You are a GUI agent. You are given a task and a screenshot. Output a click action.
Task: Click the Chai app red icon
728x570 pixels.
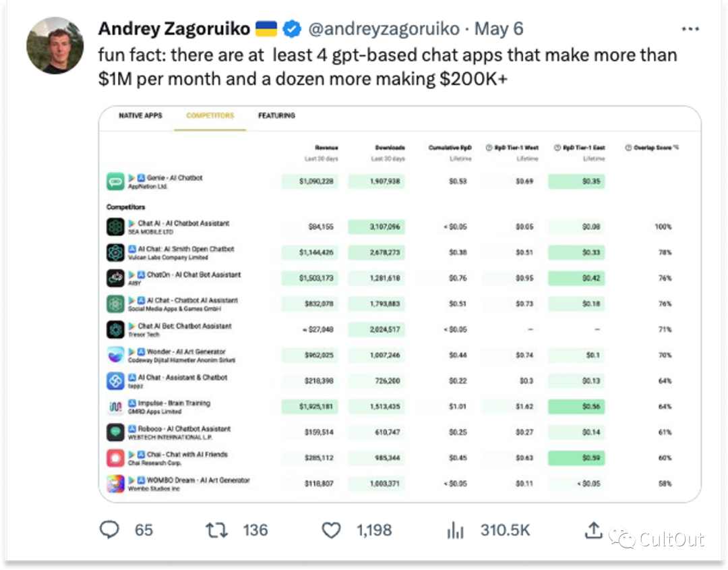click(115, 458)
